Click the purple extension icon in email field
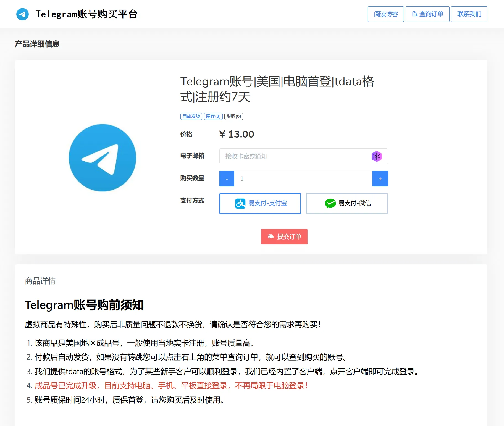504x426 pixels. [x=376, y=156]
